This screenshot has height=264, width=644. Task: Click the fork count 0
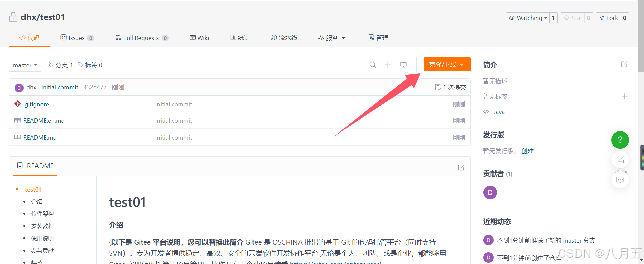(x=625, y=18)
